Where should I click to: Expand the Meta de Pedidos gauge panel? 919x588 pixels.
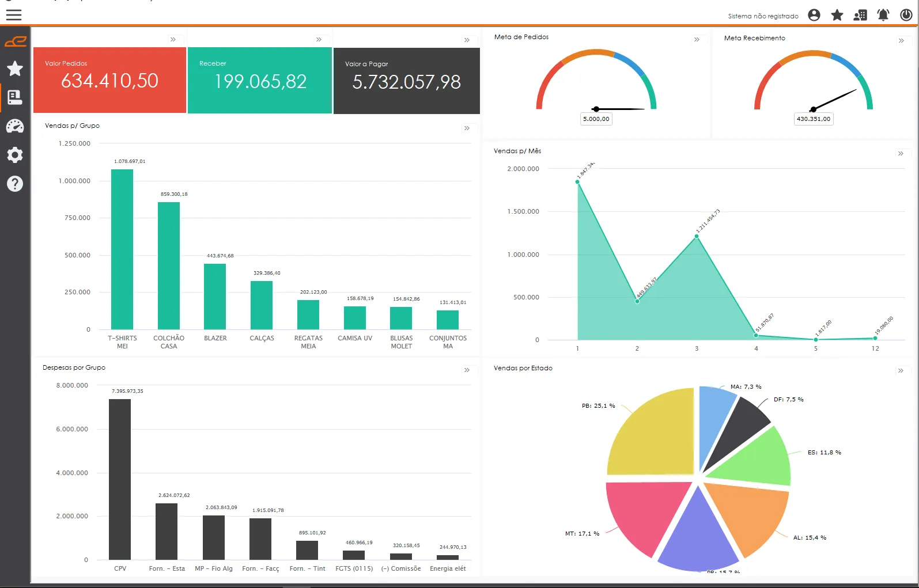pyautogui.click(x=697, y=39)
